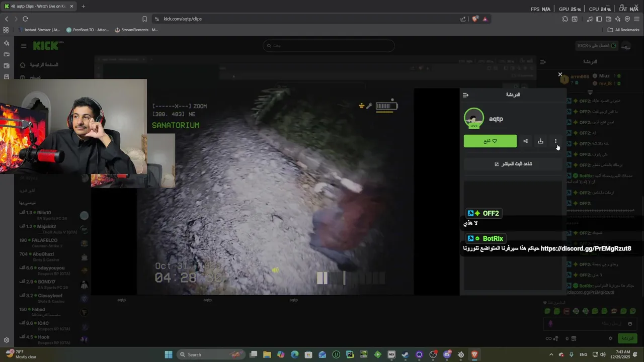Open Steam from the taskbar

(x=405, y=354)
